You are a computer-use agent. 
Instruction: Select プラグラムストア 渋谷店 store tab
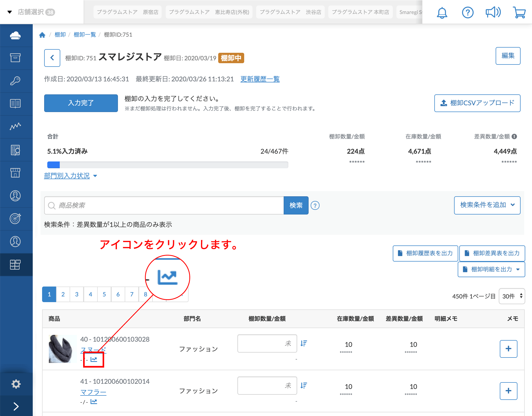point(290,12)
